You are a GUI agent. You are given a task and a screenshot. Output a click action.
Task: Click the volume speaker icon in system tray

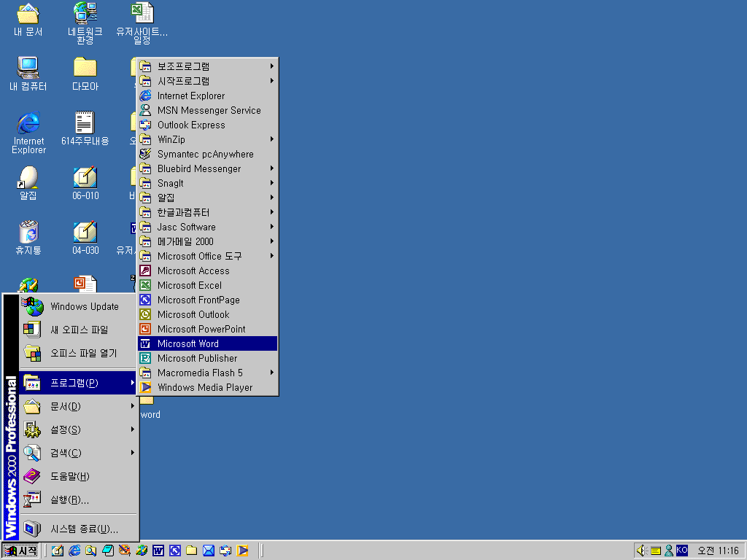tap(642, 551)
